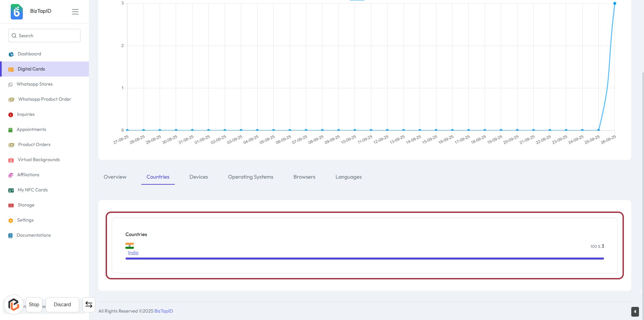Click the Storage icon in sidebar
The image size is (644, 320).
pyautogui.click(x=11, y=205)
